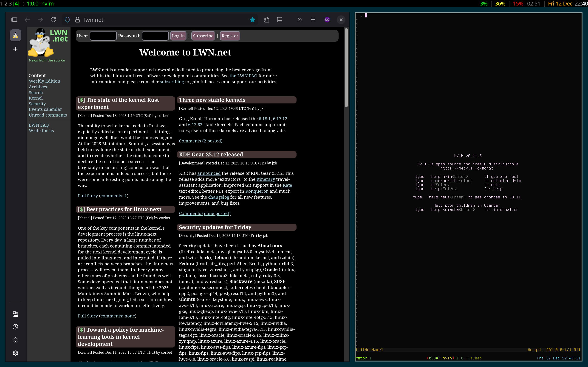Click the Log in button
Viewport: 588px width, 367px height.
[178, 36]
